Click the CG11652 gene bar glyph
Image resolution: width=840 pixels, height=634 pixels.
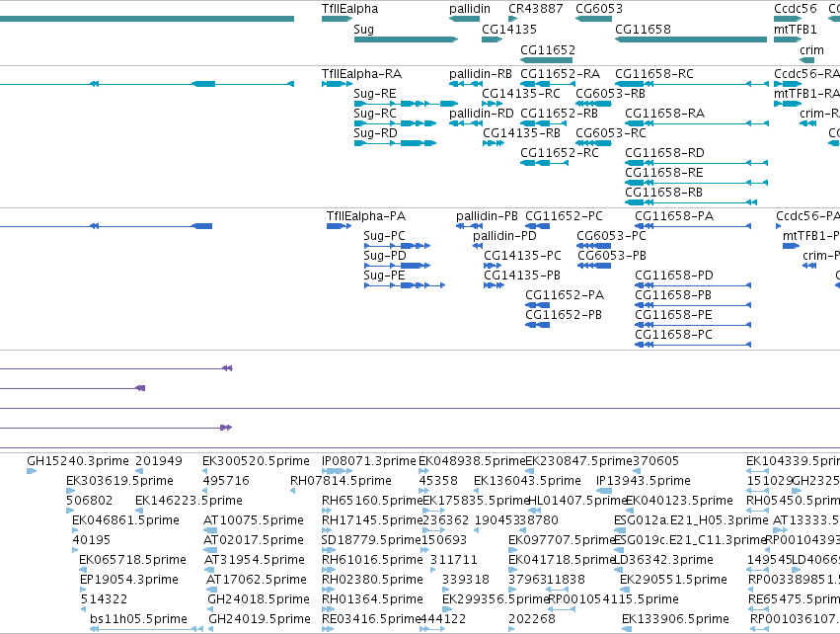(547, 60)
